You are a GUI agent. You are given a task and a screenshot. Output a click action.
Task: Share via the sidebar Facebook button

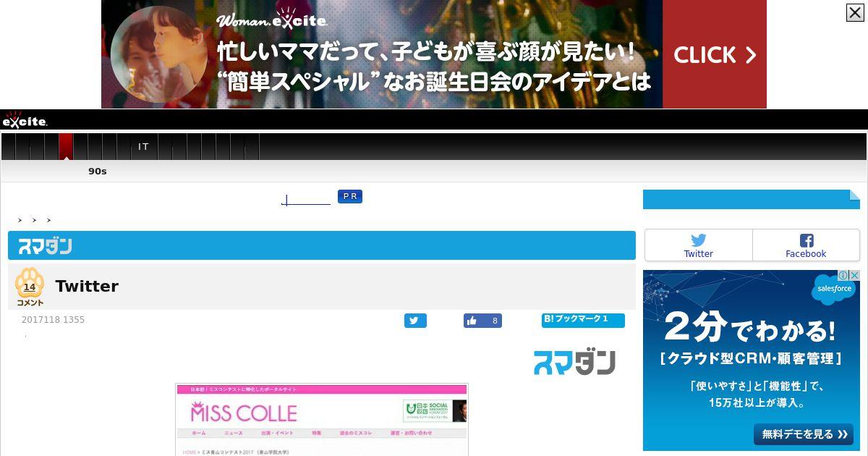806,245
